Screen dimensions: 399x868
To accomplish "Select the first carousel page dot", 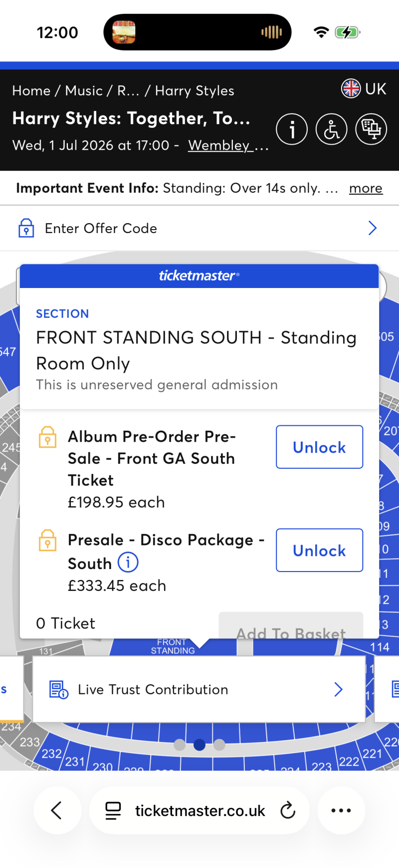I will pos(180,745).
